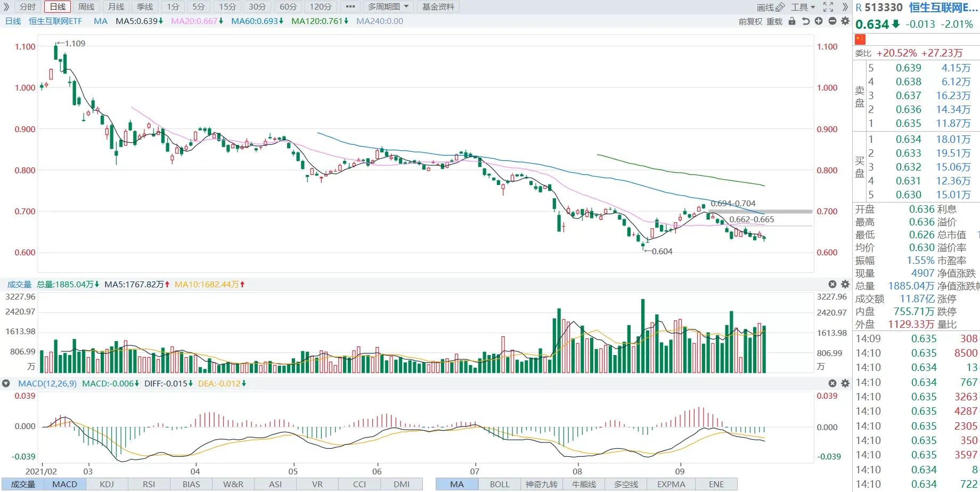Select the 月线 monthly period
This screenshot has height=492, width=980.
(x=116, y=7)
